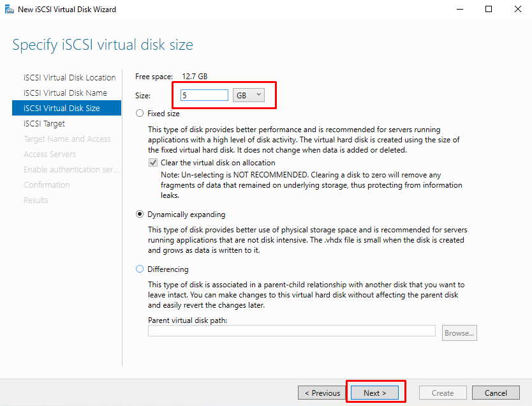Image resolution: width=532 pixels, height=406 pixels.
Task: Click the Parent virtual disk path field
Action: (292, 331)
